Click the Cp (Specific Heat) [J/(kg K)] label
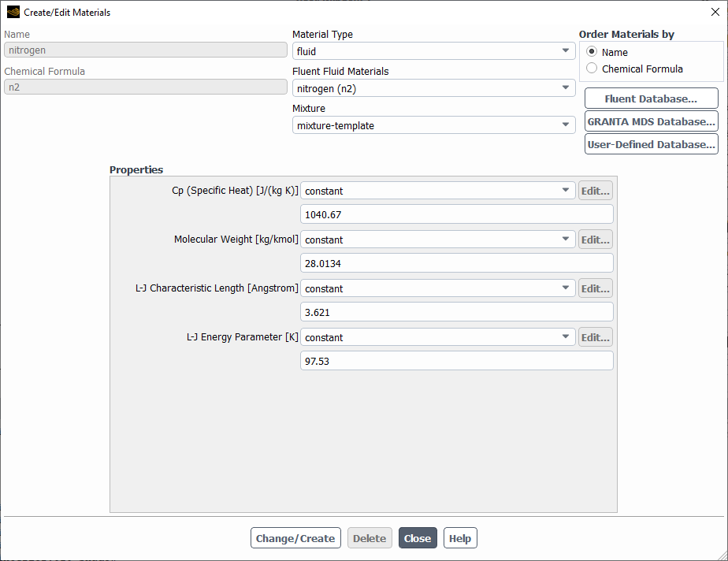728x561 pixels. click(235, 191)
